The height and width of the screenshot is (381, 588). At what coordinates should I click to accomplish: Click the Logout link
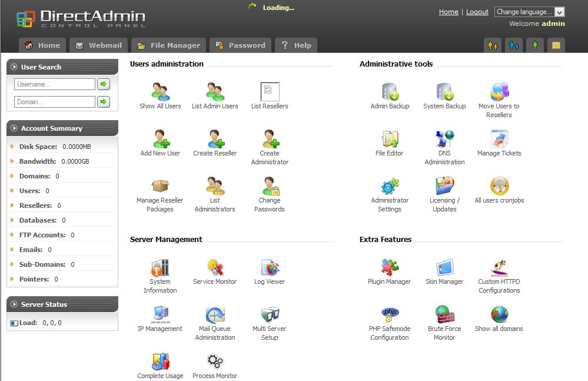477,12
